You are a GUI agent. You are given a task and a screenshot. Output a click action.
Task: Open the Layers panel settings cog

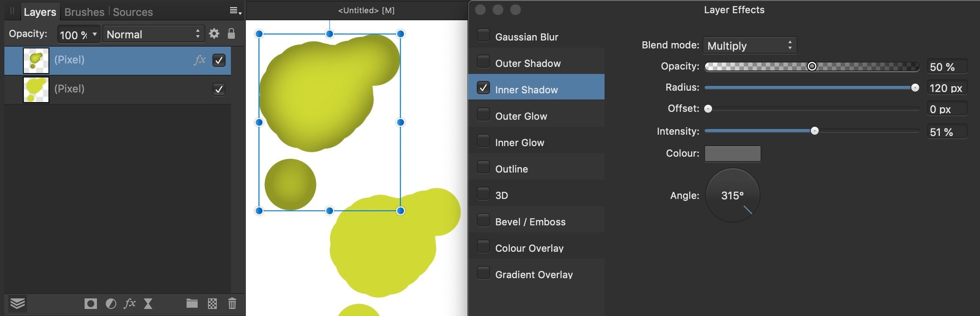(x=214, y=34)
